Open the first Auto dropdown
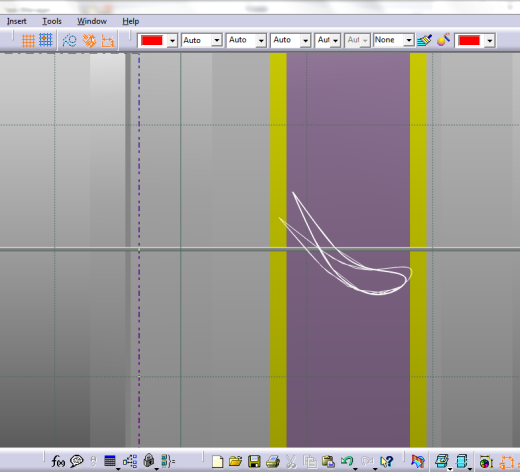Image resolution: width=520 pixels, height=472 pixels. click(x=202, y=40)
